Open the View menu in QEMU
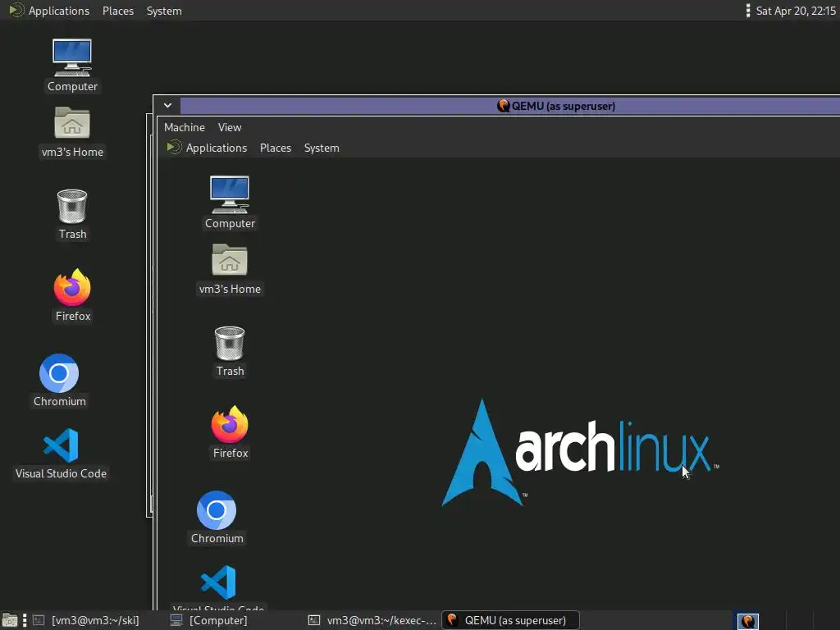The height and width of the screenshot is (630, 840). pyautogui.click(x=230, y=127)
